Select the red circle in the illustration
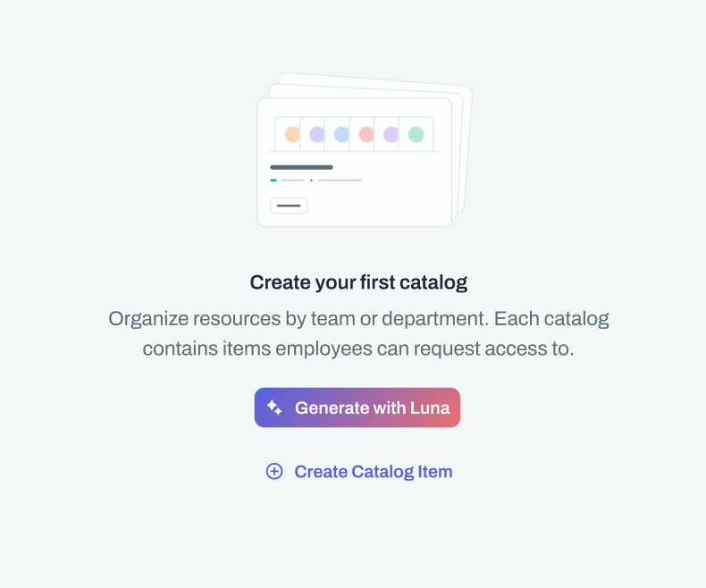 coord(366,135)
